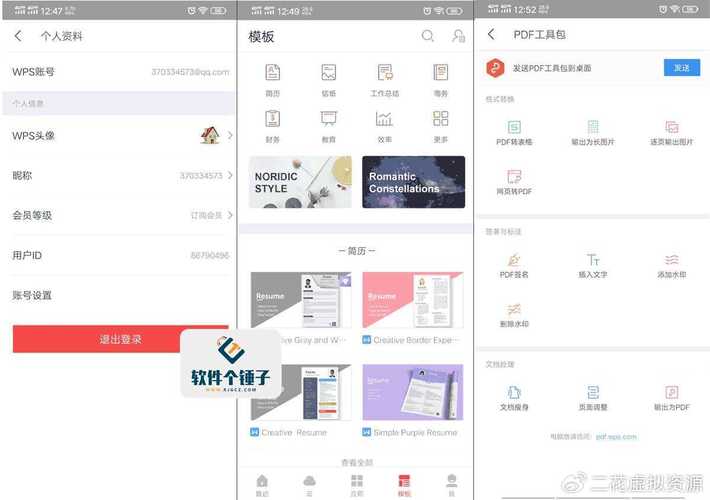Open the 财务 template category icon

273,119
